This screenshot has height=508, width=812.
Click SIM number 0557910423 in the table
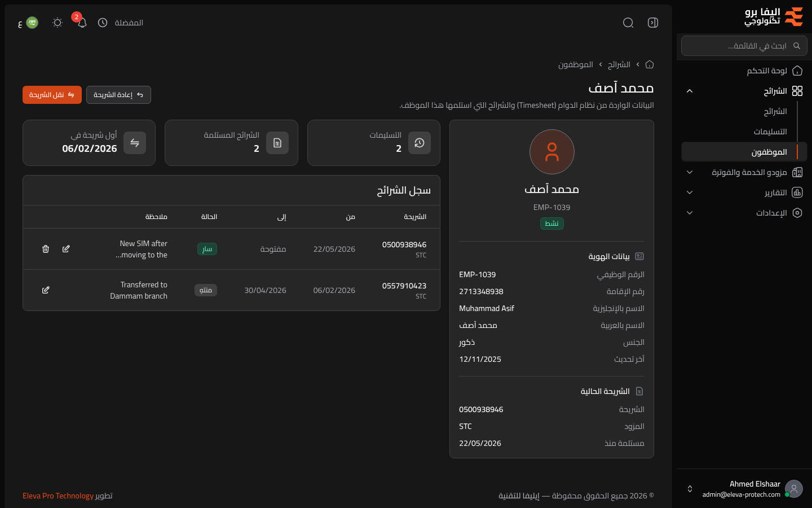pos(404,286)
